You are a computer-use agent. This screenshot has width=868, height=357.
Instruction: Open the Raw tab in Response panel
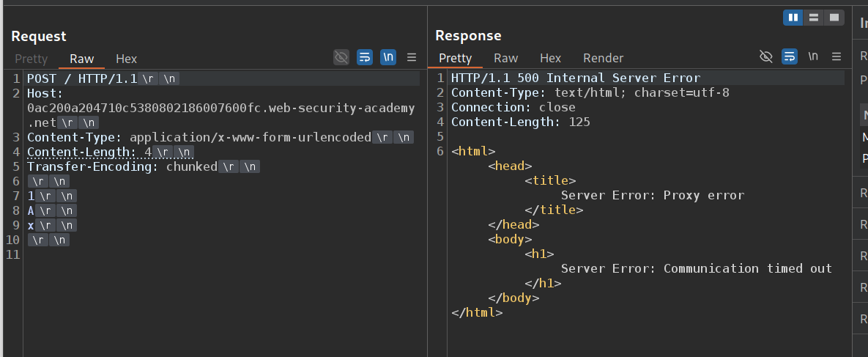(505, 58)
